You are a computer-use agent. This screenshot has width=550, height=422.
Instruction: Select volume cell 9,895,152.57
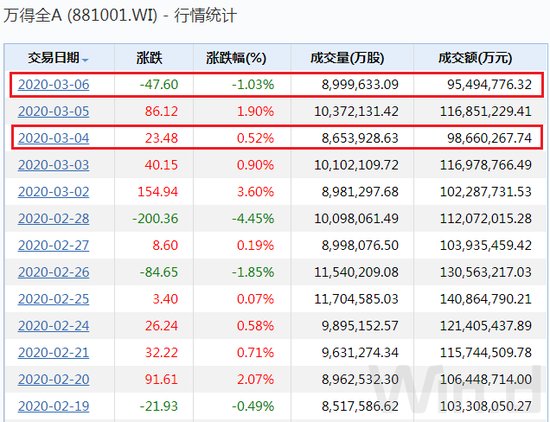tap(360, 326)
